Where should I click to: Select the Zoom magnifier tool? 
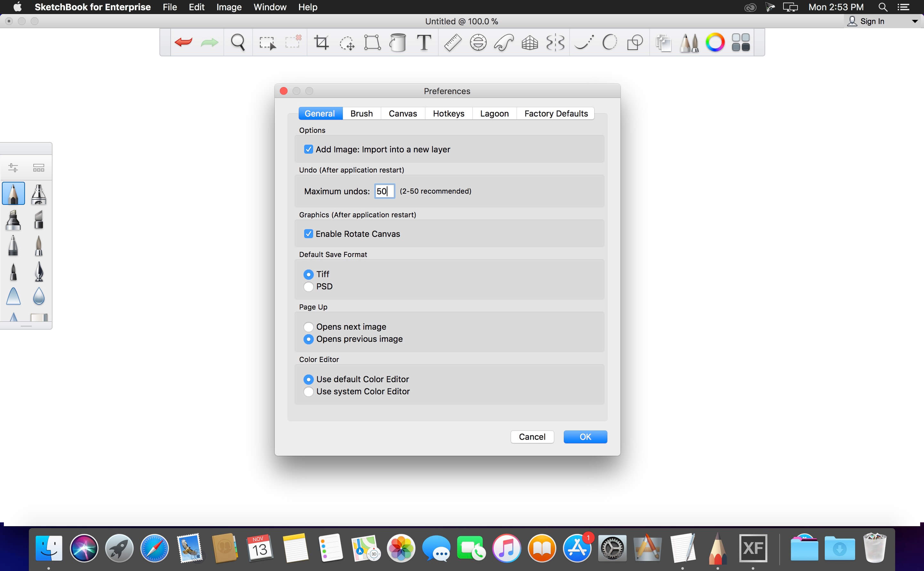(238, 42)
